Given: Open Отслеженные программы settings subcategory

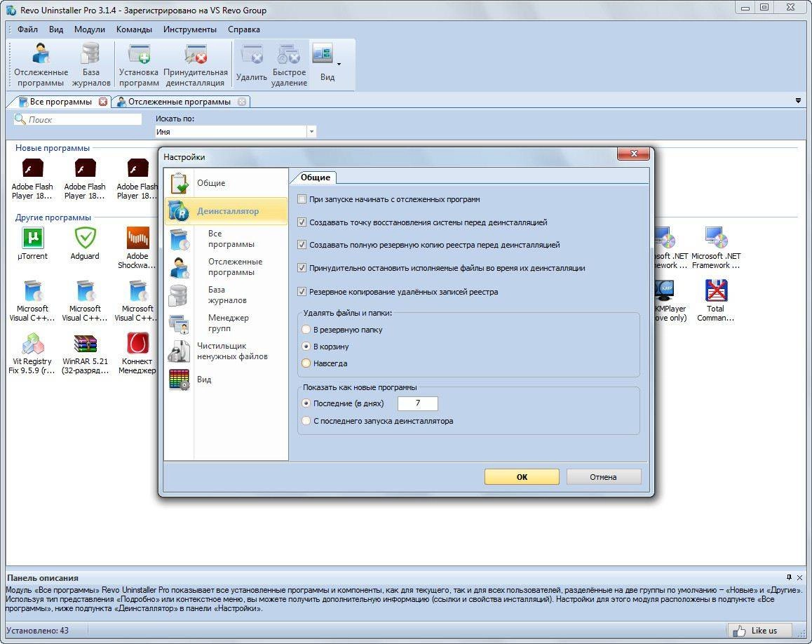Looking at the screenshot, I should tap(226, 267).
